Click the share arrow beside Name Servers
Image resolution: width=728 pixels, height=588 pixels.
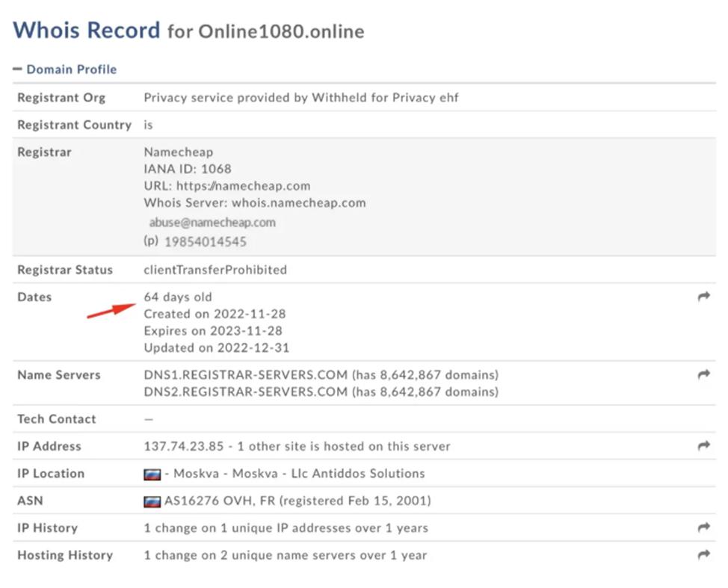(x=703, y=375)
